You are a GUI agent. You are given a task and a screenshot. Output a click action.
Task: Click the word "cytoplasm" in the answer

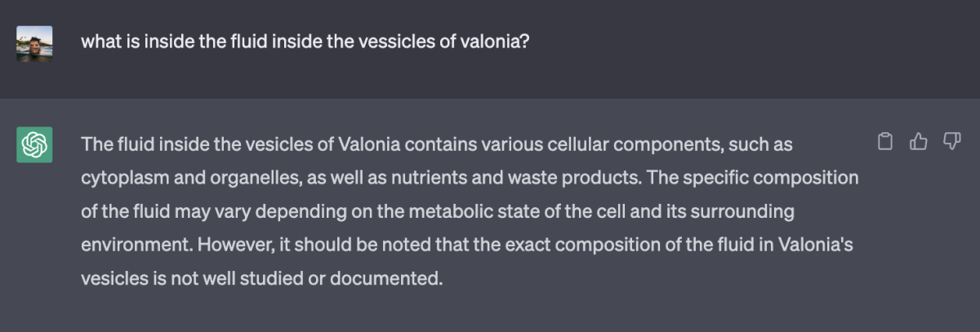pos(118,178)
